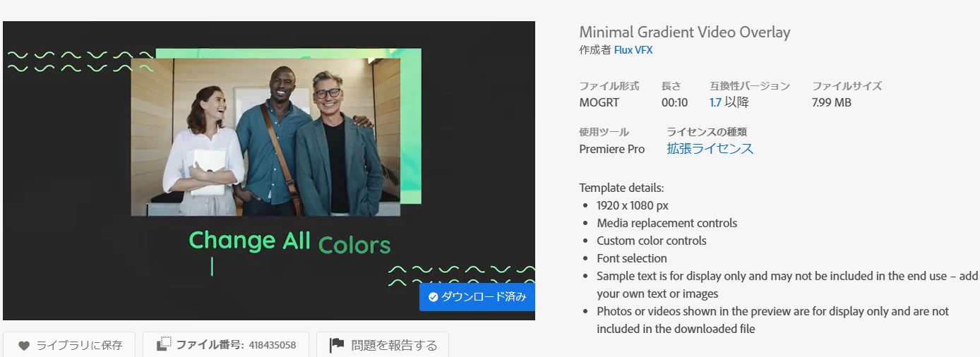Click the ファイル形式 label
The height and width of the screenshot is (357, 980).
(x=609, y=86)
